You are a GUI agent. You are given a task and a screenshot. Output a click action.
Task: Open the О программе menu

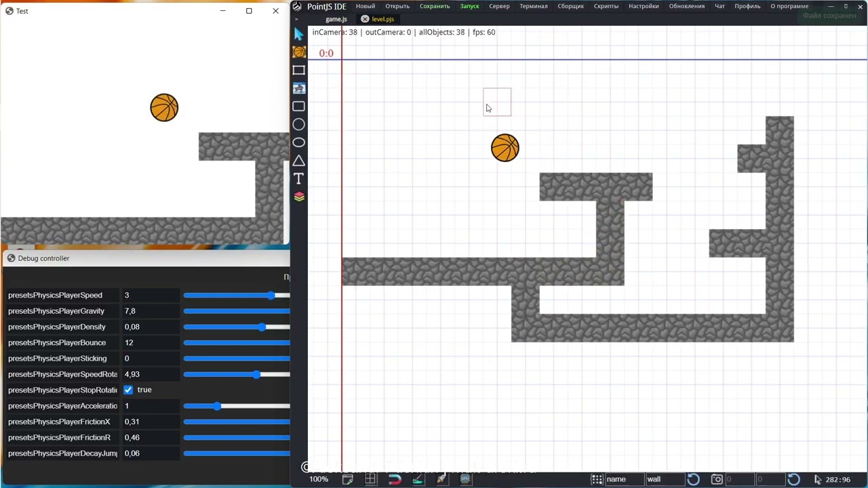pos(789,6)
